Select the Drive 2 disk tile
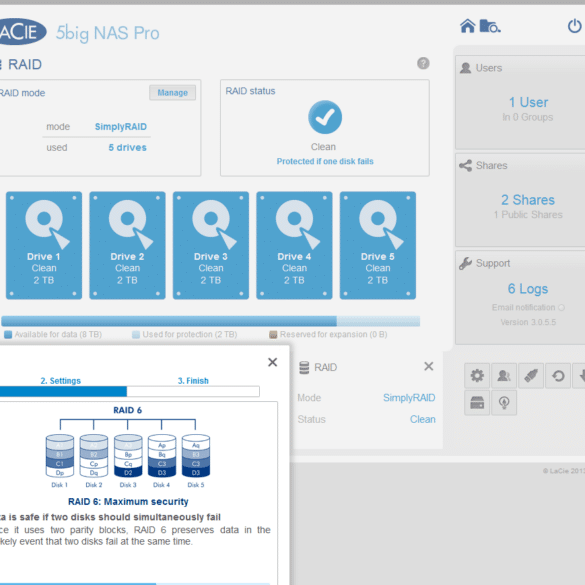This screenshot has height=585, width=585. pos(127,245)
